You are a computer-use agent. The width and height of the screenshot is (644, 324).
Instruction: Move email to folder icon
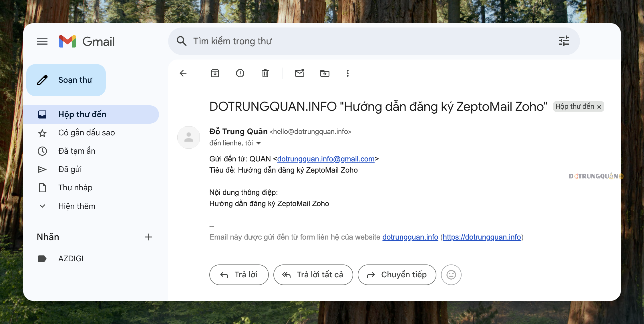[325, 73]
